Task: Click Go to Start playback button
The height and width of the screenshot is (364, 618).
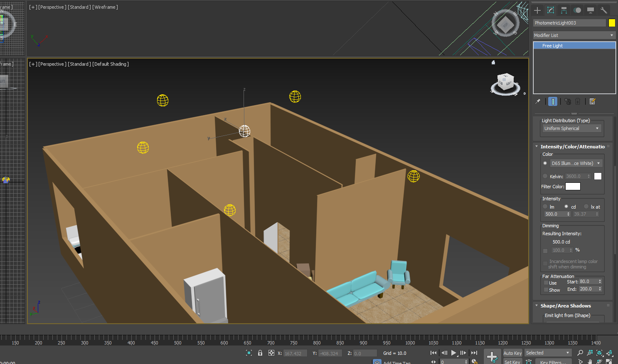Action: coord(433,353)
